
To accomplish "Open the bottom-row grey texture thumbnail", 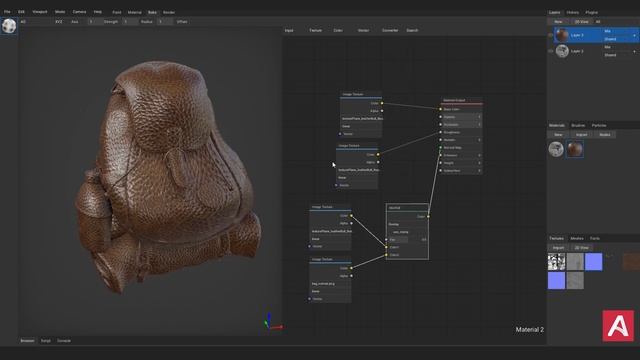I will pyautogui.click(x=575, y=281).
